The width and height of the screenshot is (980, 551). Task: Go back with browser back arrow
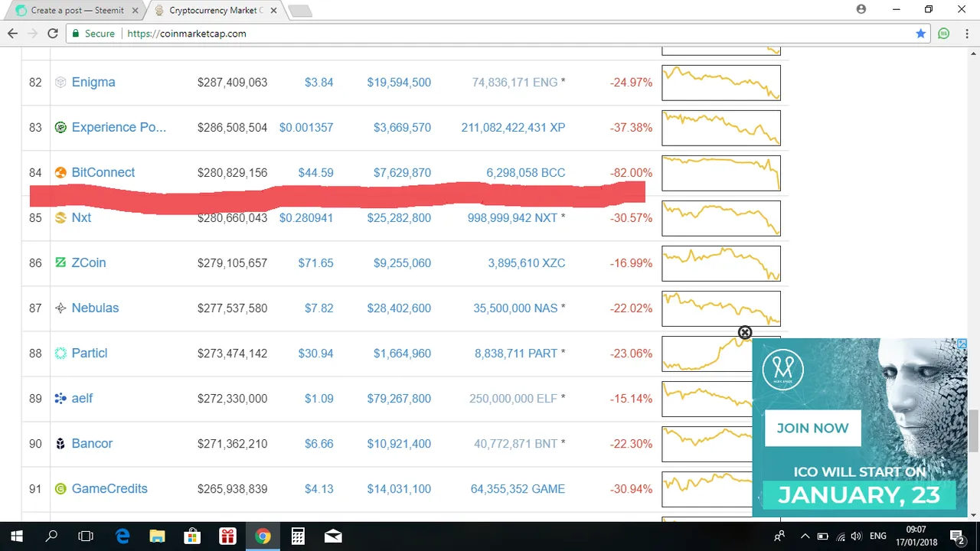[x=12, y=34]
